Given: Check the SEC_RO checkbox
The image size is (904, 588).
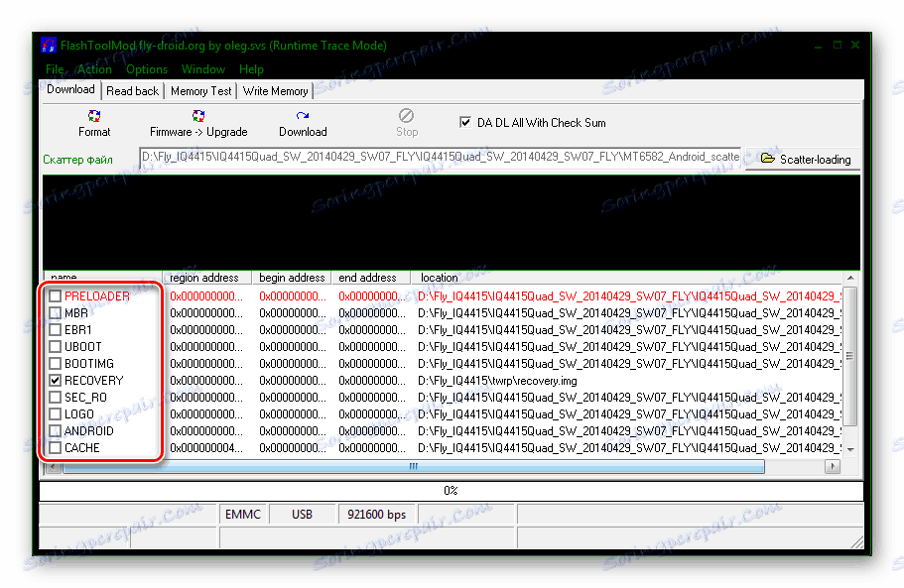Looking at the screenshot, I should pyautogui.click(x=55, y=398).
